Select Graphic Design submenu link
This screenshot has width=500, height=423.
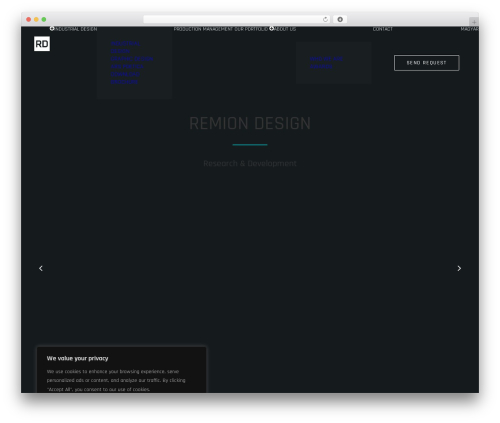pyautogui.click(x=132, y=59)
